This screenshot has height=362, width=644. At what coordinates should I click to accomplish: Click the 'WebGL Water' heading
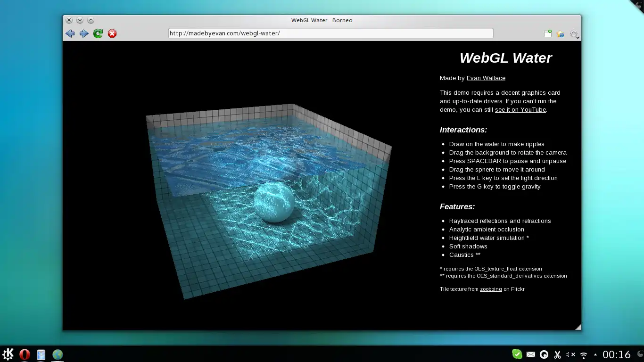click(x=505, y=58)
